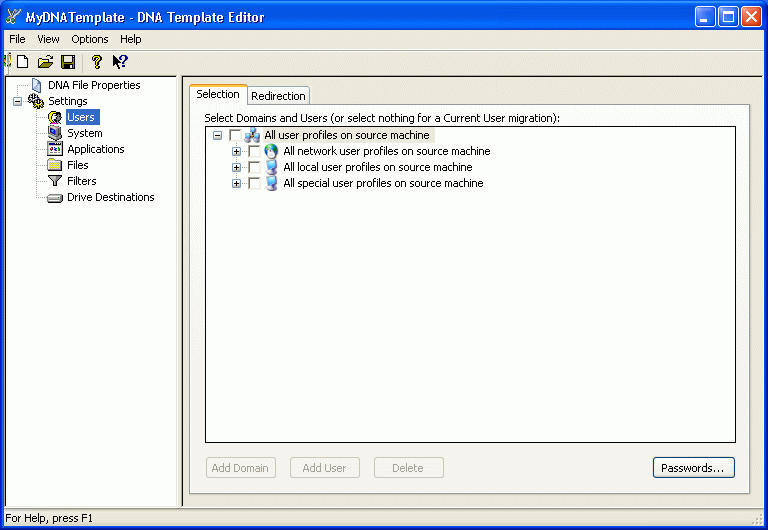This screenshot has height=530, width=768.
Task: Click the Passwords... button
Action: pos(694,468)
